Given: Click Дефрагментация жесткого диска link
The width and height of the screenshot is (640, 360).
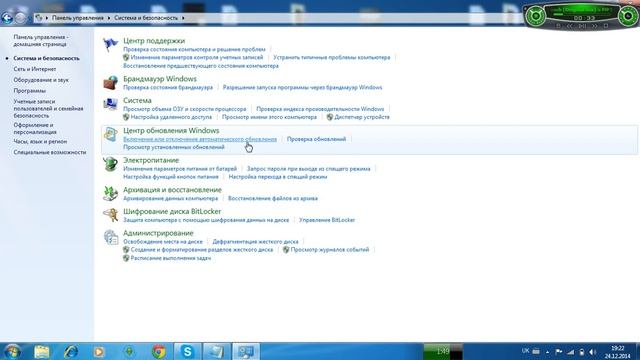Looking at the screenshot, I should [255, 242].
